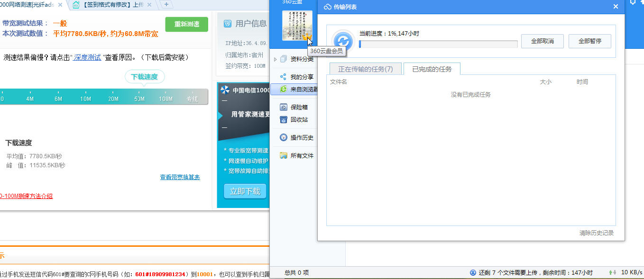This screenshot has width=644, height=279.
Task: Close the 签到格式有修改 browser tab
Action: (149, 5)
